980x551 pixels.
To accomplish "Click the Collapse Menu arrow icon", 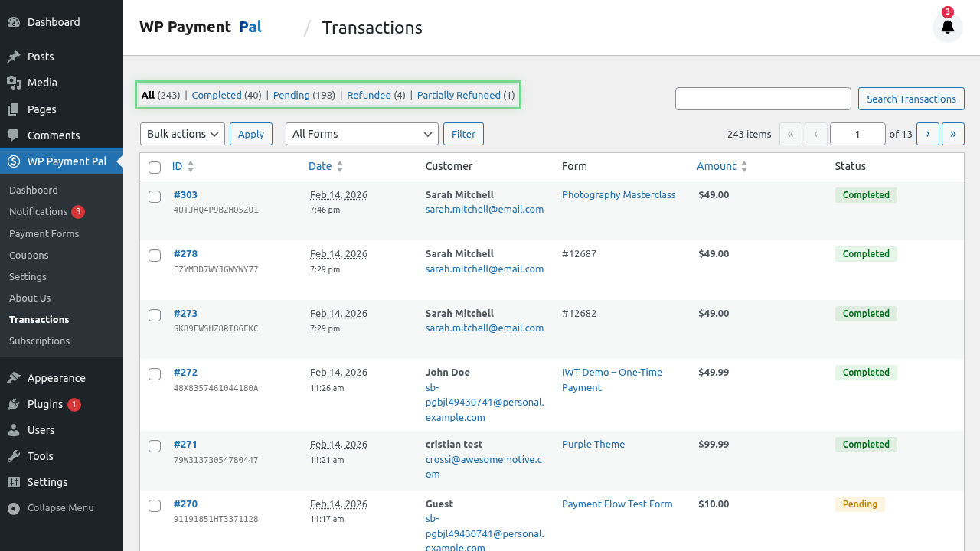I will tap(14, 508).
